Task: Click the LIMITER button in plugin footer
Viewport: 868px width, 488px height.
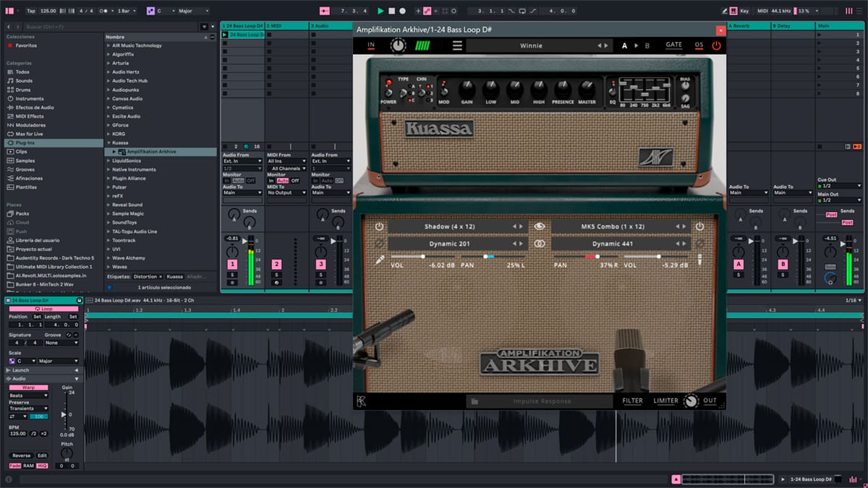Action: (x=665, y=401)
